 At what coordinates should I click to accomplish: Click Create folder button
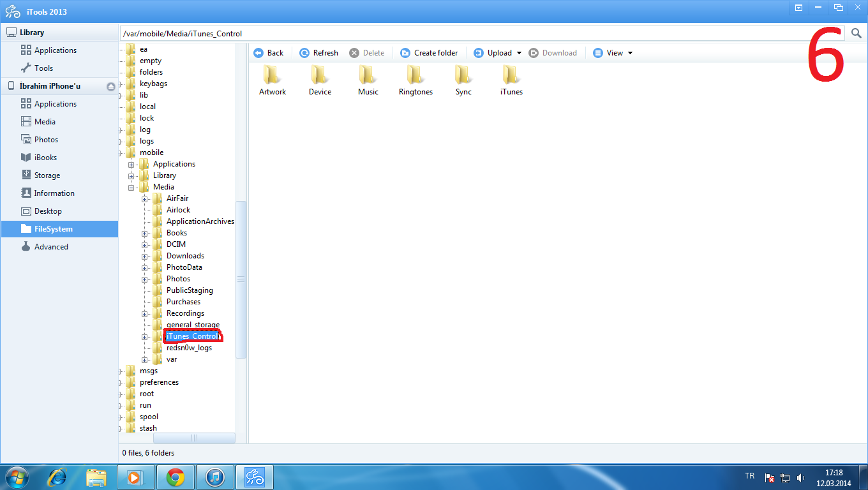click(429, 53)
